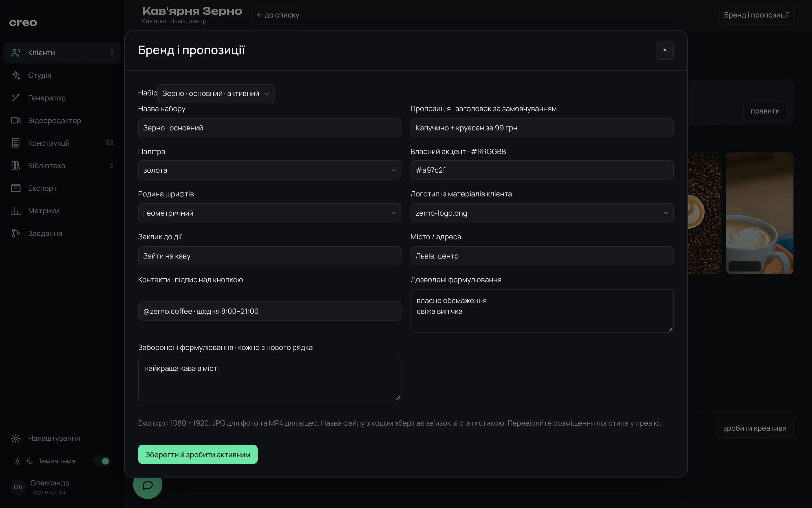Open the Набір set selector dropdown
The image size is (812, 508).
216,93
